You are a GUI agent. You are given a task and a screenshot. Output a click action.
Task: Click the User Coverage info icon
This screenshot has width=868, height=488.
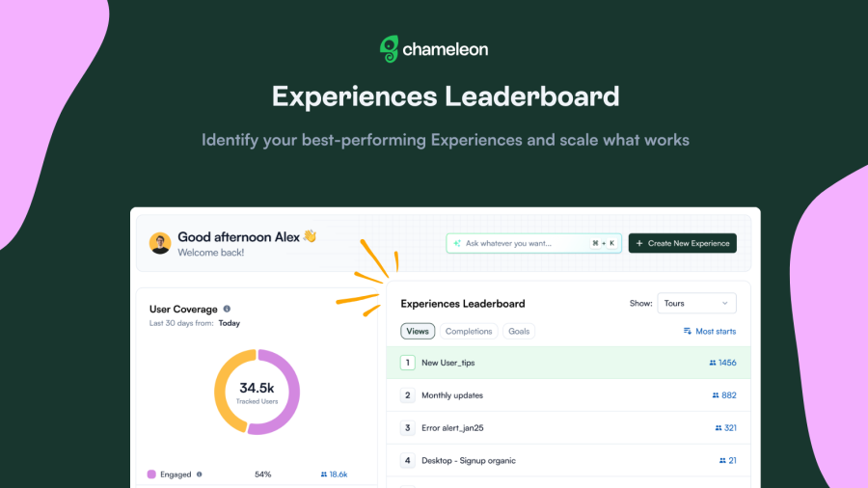(227, 309)
